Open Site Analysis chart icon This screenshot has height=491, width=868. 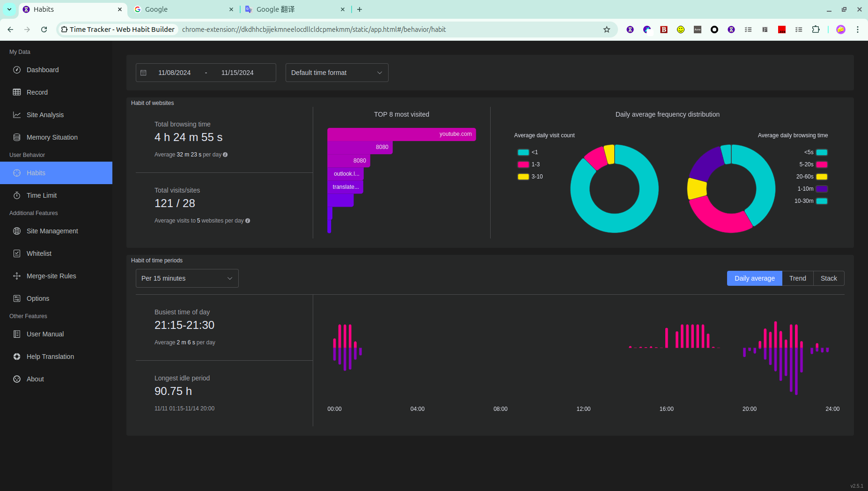(x=17, y=115)
